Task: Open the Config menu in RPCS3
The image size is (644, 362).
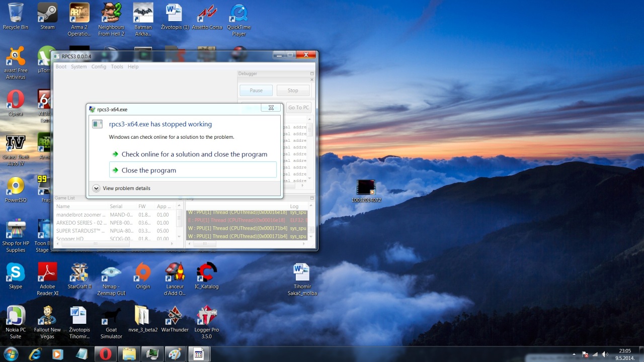Action: 99,66
